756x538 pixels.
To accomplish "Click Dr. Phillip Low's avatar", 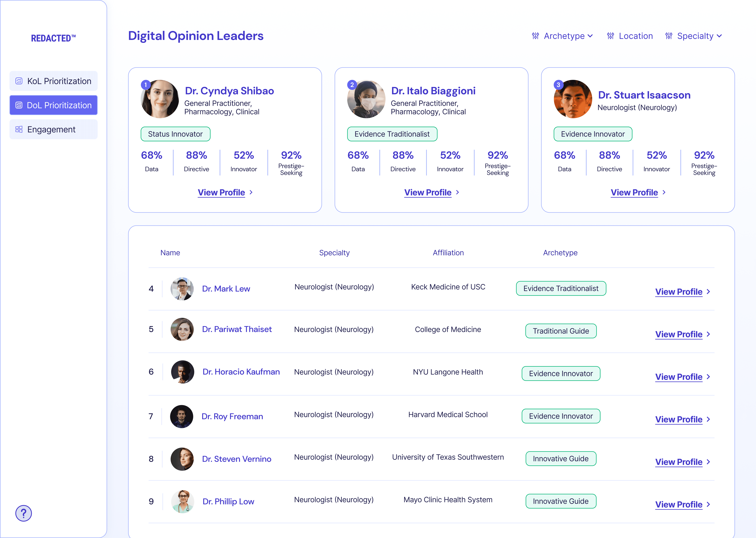I will click(182, 502).
